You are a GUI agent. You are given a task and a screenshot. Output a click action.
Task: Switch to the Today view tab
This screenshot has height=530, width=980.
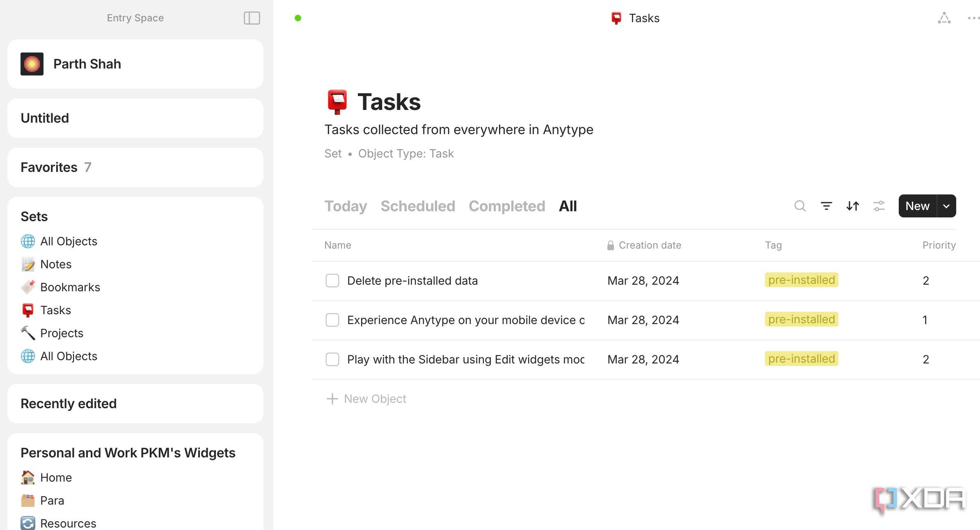point(346,206)
